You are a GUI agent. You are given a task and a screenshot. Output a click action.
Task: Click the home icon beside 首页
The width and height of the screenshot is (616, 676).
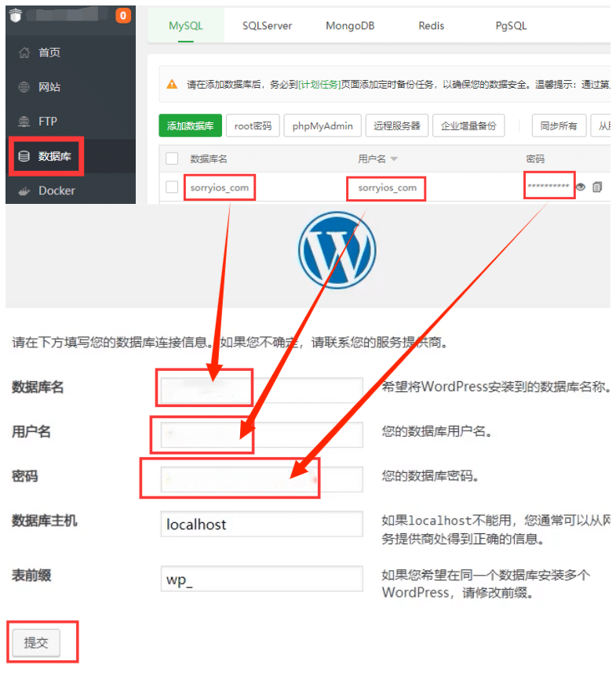click(24, 53)
